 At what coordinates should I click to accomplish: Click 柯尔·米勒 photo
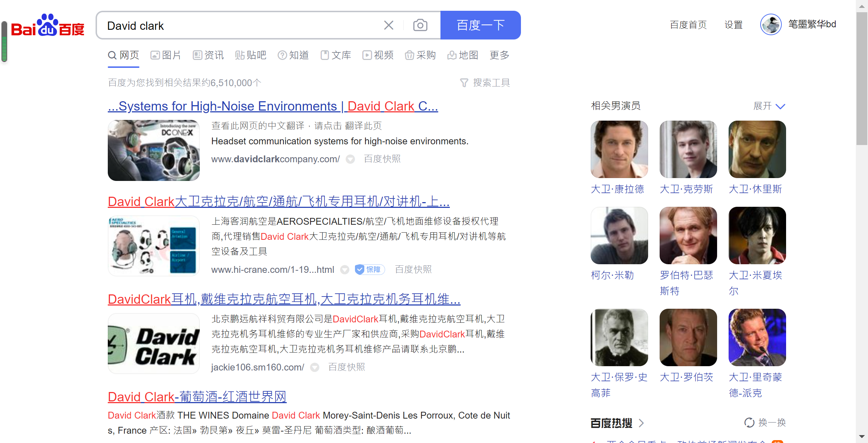tap(619, 236)
